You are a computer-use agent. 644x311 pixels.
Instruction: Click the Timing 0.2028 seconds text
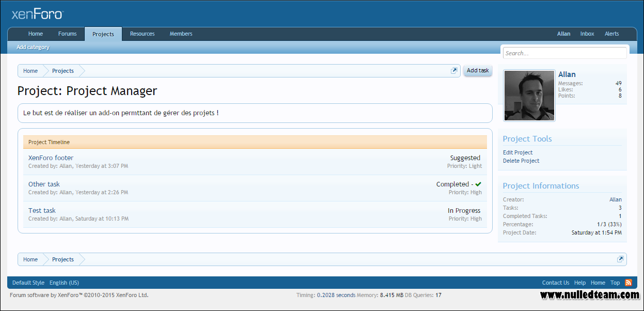click(x=326, y=296)
